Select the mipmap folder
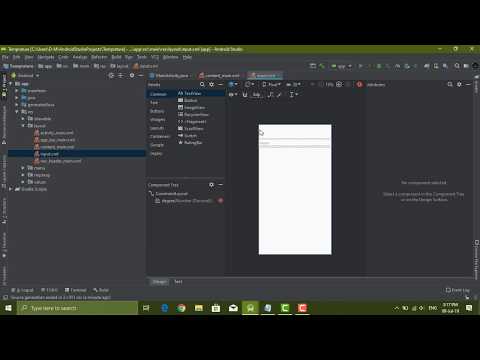The height and width of the screenshot is (360, 480). [39, 175]
